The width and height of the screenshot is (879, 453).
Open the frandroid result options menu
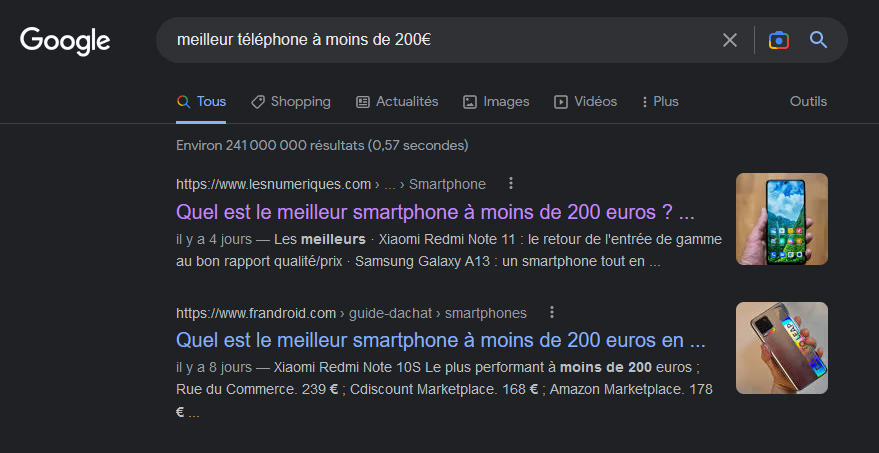(551, 312)
